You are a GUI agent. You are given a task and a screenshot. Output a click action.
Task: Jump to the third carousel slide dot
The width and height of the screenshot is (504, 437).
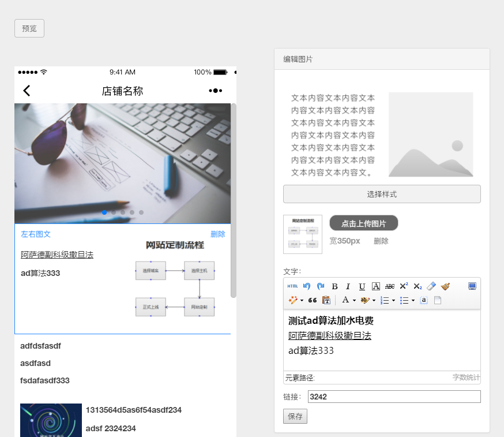[x=123, y=212]
